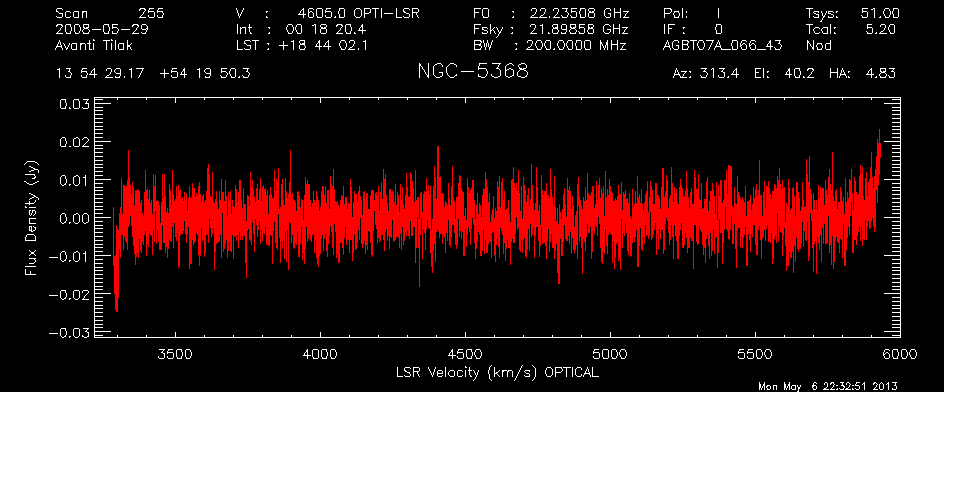Click the Tsys value 51.00

click(x=880, y=13)
